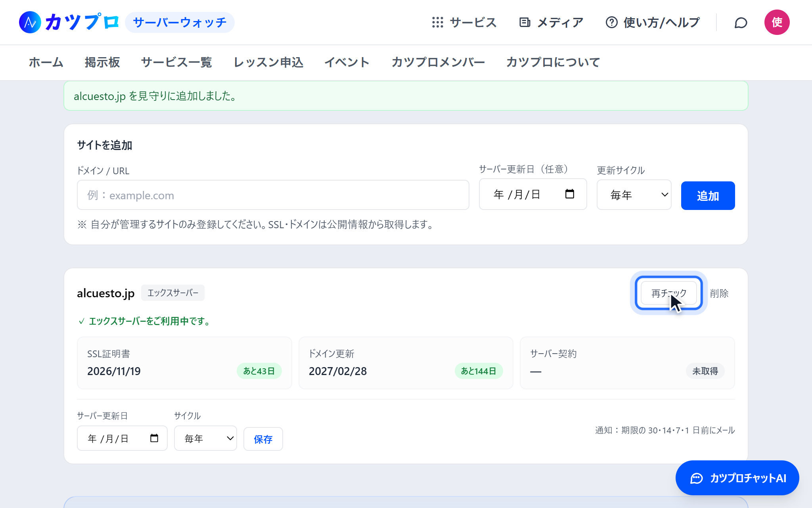The image size is (812, 508).
Task: Open the メディア section
Action: tap(551, 22)
